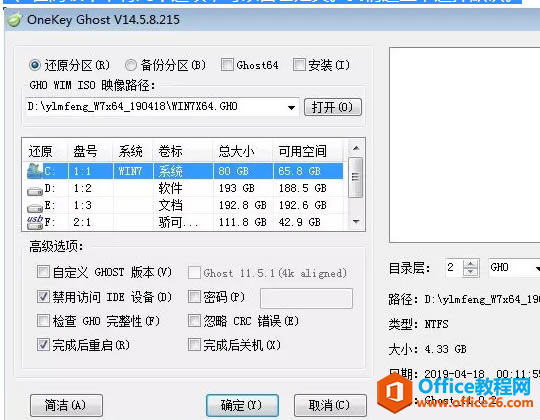Click the image path text field
The image size is (540, 420).
[x=156, y=106]
